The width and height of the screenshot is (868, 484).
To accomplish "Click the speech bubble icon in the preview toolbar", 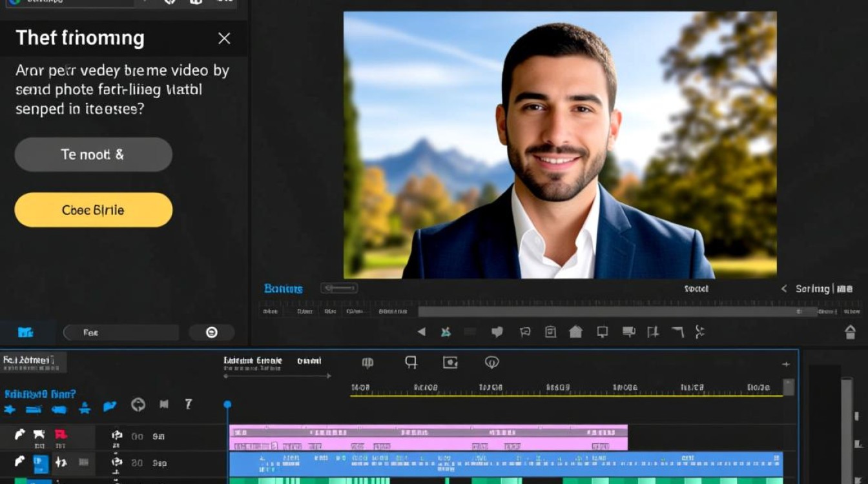I will [x=497, y=332].
